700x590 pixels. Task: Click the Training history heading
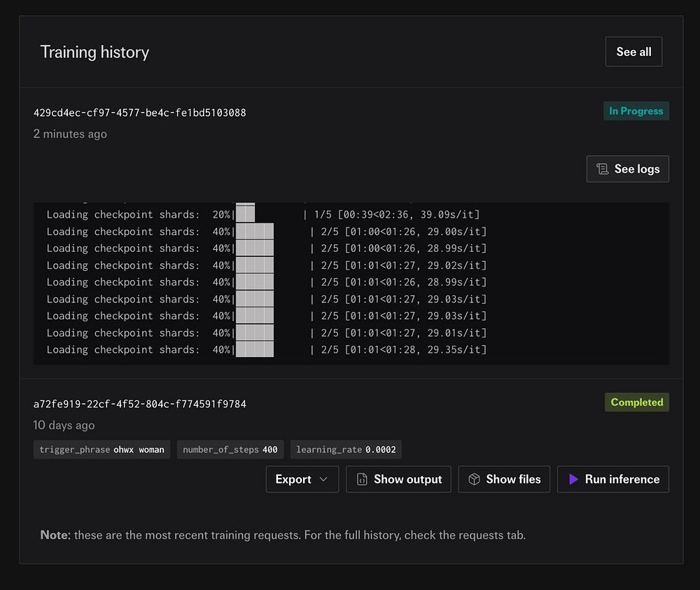(x=94, y=52)
